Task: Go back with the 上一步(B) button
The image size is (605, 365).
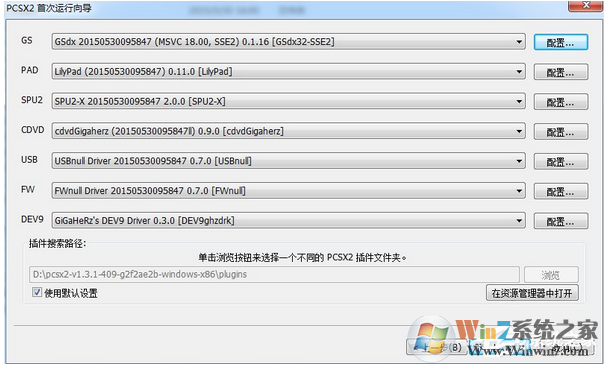Action: pyautogui.click(x=436, y=347)
